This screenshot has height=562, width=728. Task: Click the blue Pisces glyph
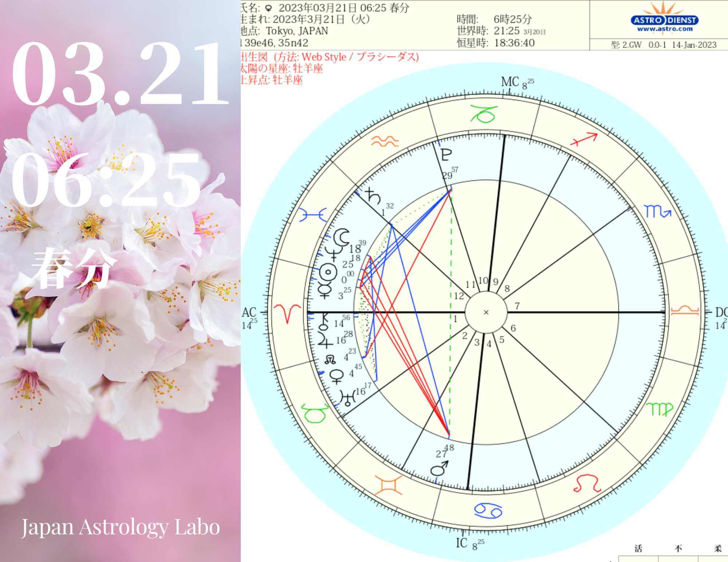click(313, 215)
